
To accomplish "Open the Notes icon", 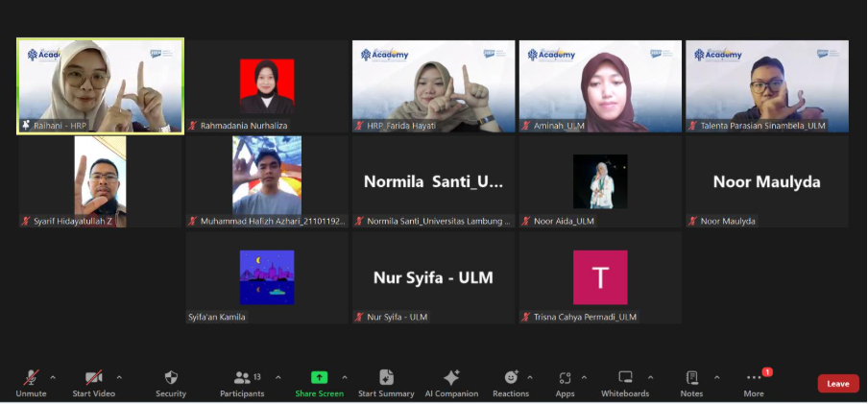I will tap(691, 377).
